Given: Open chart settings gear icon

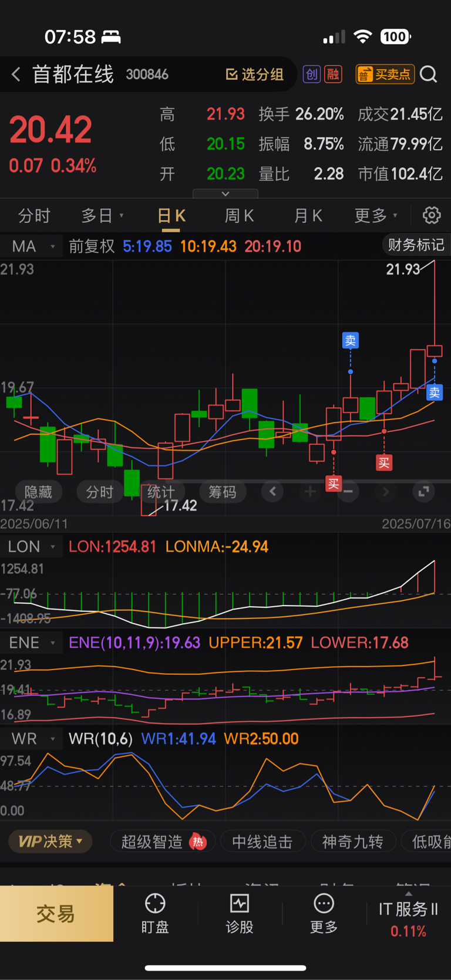Looking at the screenshot, I should tap(432, 215).
